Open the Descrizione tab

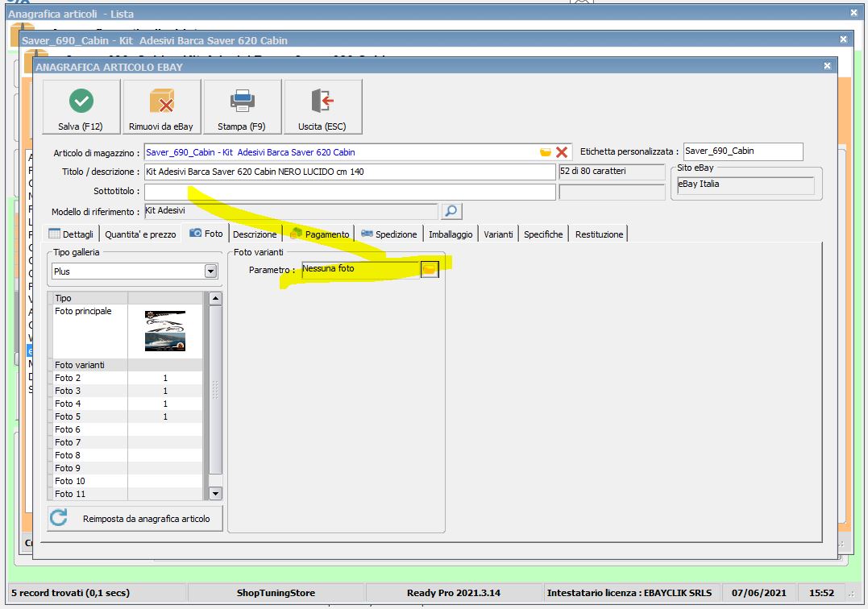tap(255, 234)
